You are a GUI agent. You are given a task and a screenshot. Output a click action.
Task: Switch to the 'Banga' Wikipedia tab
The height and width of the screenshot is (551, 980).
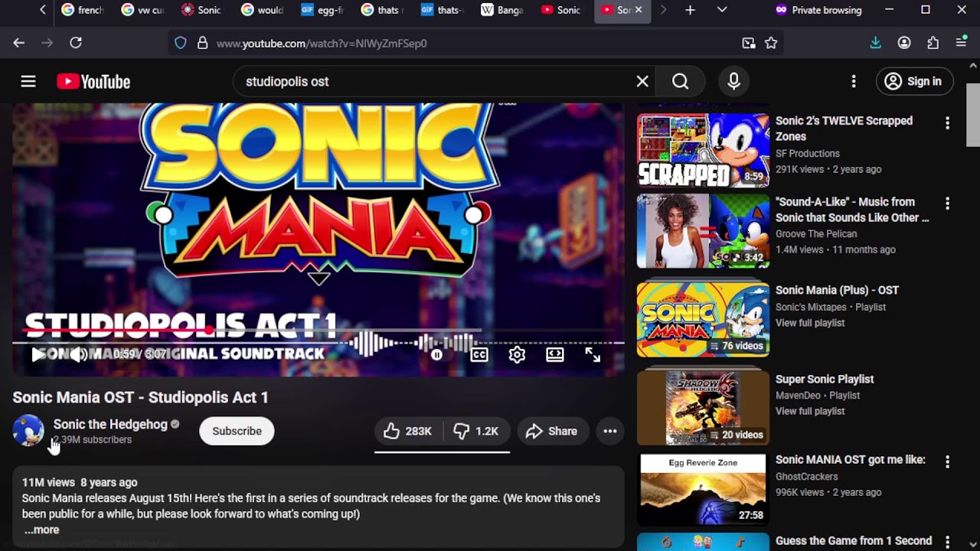[501, 10]
